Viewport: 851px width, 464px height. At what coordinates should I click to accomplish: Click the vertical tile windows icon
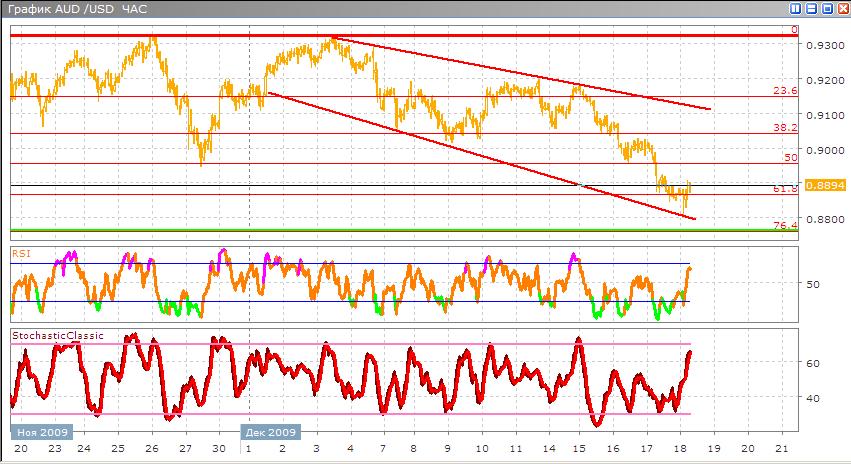click(796, 8)
